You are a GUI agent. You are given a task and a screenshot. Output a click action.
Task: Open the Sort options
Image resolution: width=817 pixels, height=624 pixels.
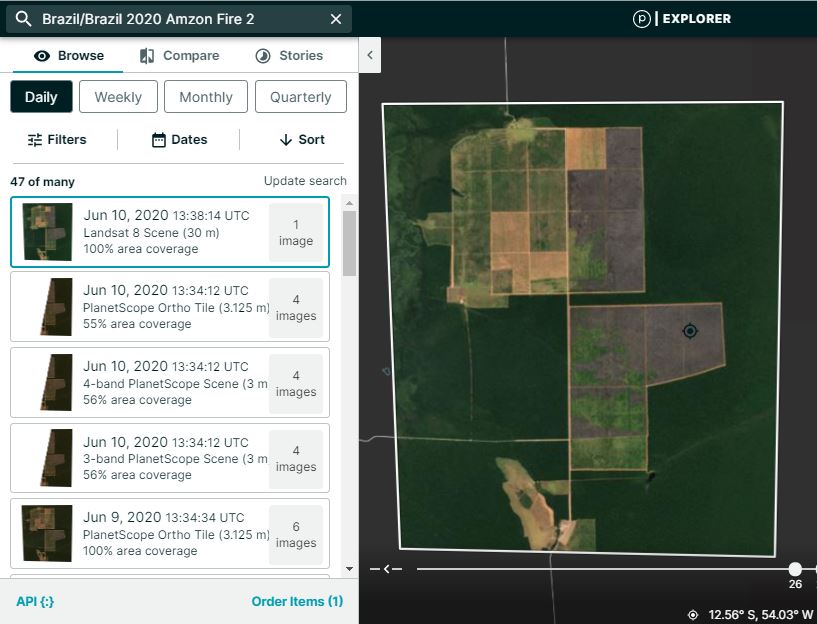pos(301,139)
